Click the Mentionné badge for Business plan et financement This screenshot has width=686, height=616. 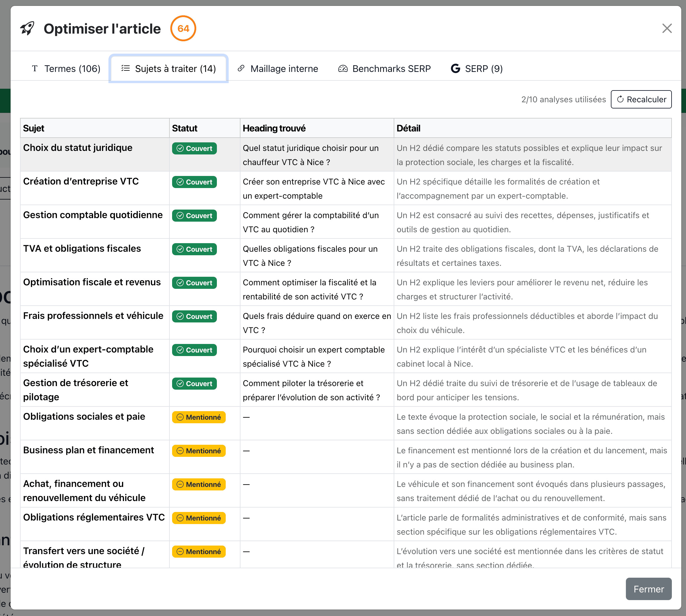[x=199, y=451]
